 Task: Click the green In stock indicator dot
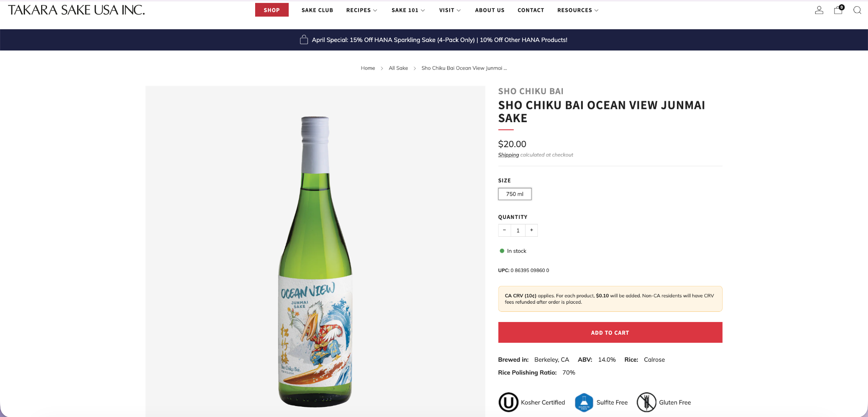point(501,251)
